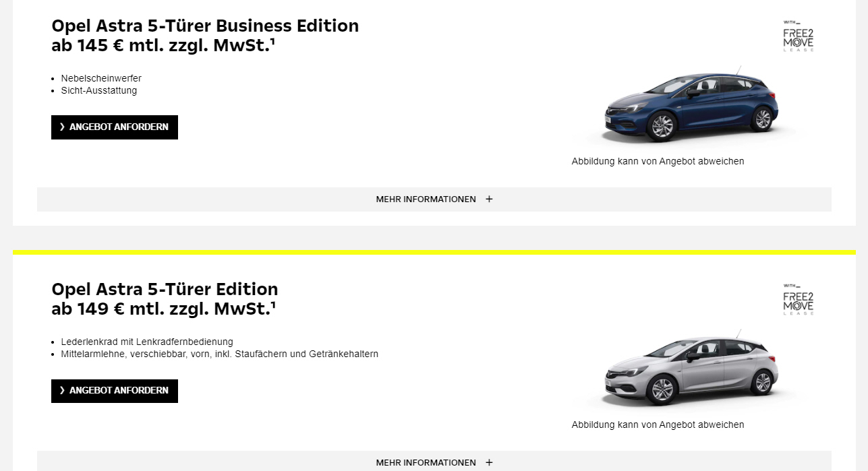Screen dimensions: 868x471
Task: Click the Nebelscheinwerfer feature item
Action: [101, 78]
